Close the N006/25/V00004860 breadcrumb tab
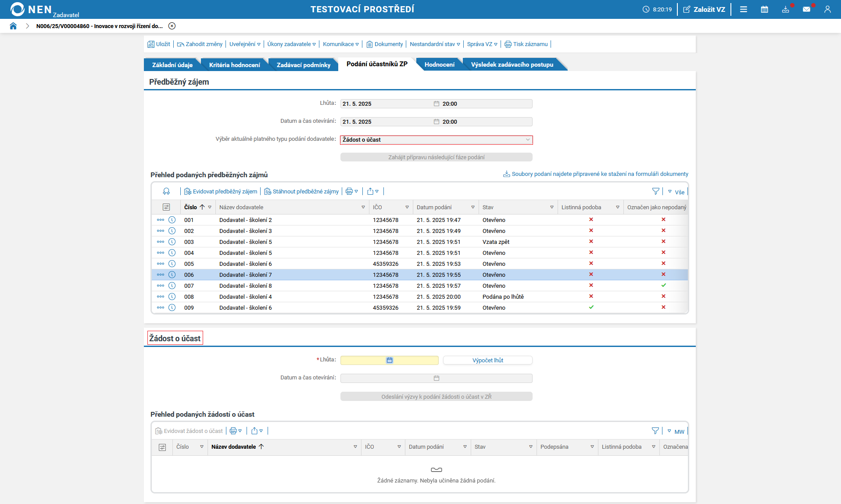The image size is (841, 504). pos(172,26)
